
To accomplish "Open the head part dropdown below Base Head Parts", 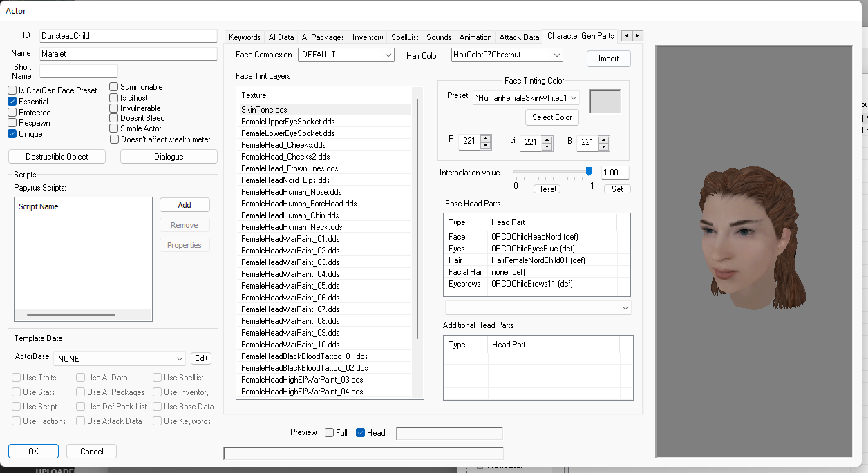I will 538,307.
